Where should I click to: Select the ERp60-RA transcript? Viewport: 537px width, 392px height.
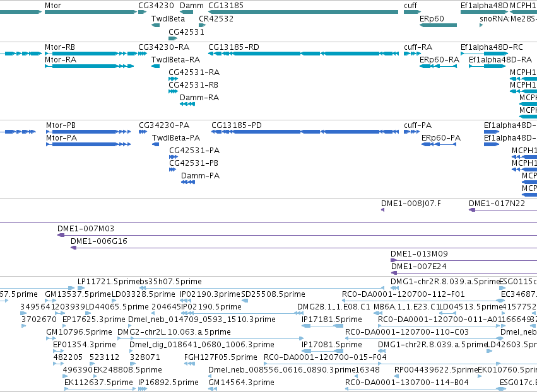438,66
